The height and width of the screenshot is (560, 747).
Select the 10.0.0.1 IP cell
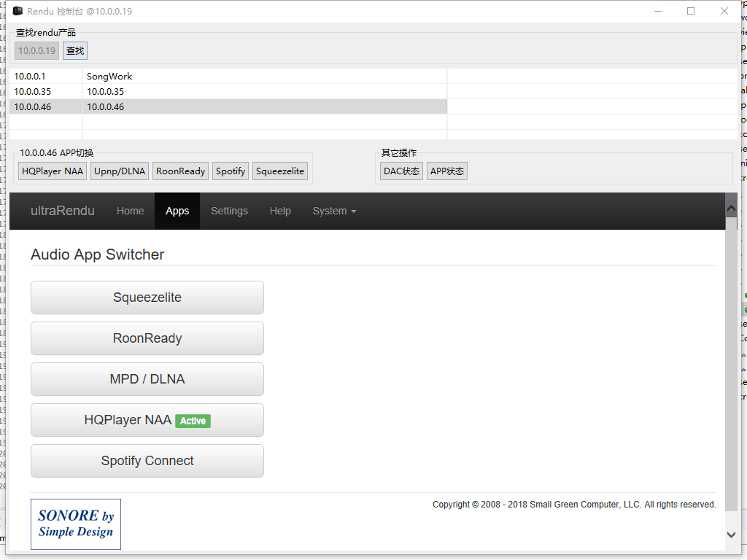pyautogui.click(x=46, y=76)
